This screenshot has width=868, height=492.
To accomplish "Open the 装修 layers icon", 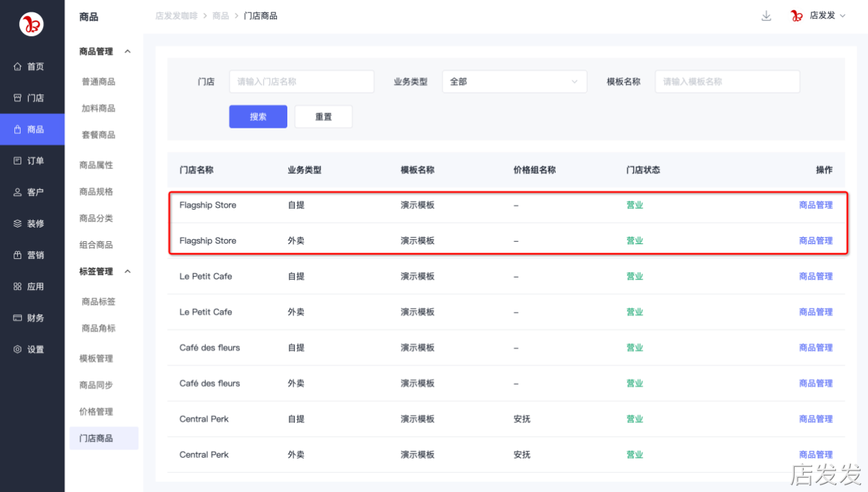I will point(18,223).
